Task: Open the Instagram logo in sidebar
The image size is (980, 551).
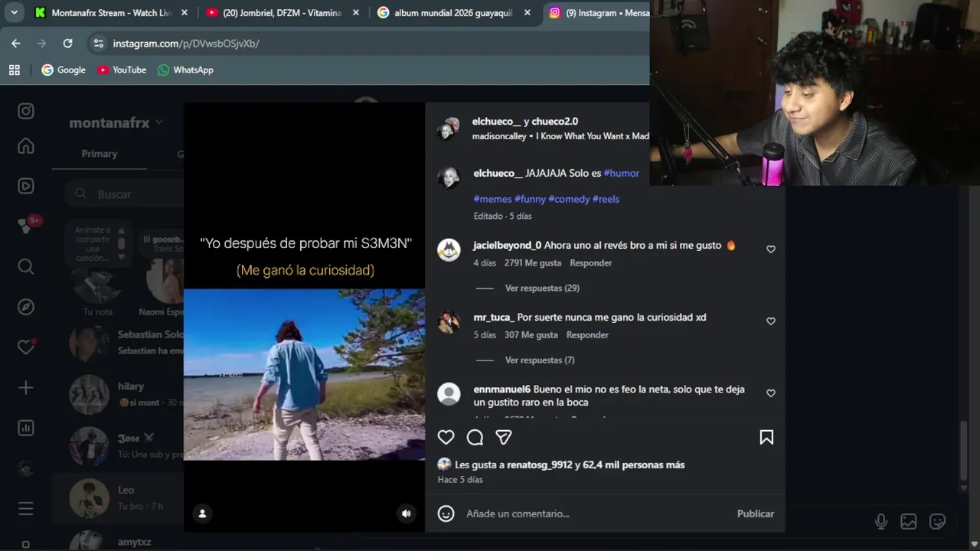Action: point(26,111)
